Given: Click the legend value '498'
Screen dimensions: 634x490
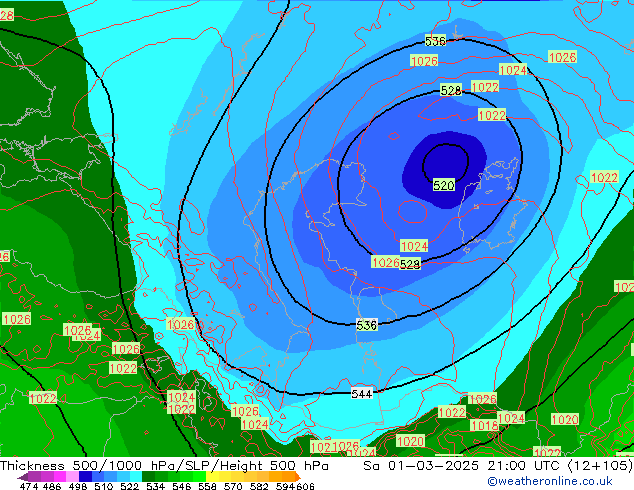Looking at the screenshot, I should [x=78, y=486].
